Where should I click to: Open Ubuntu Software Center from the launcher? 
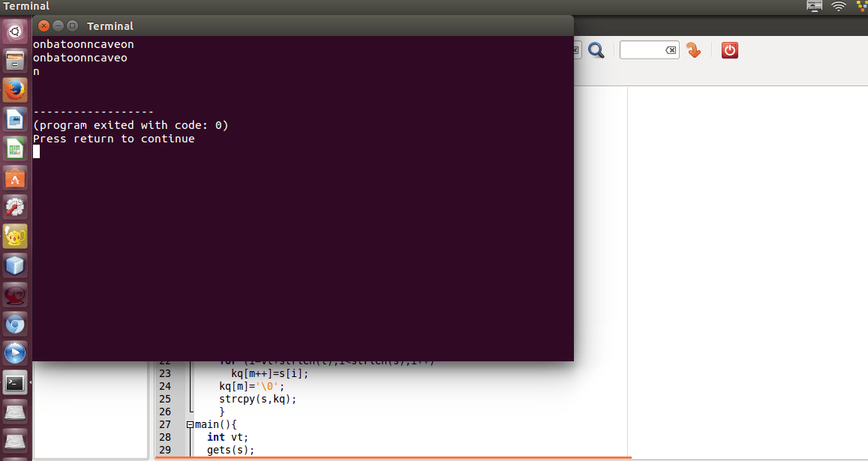[15, 177]
